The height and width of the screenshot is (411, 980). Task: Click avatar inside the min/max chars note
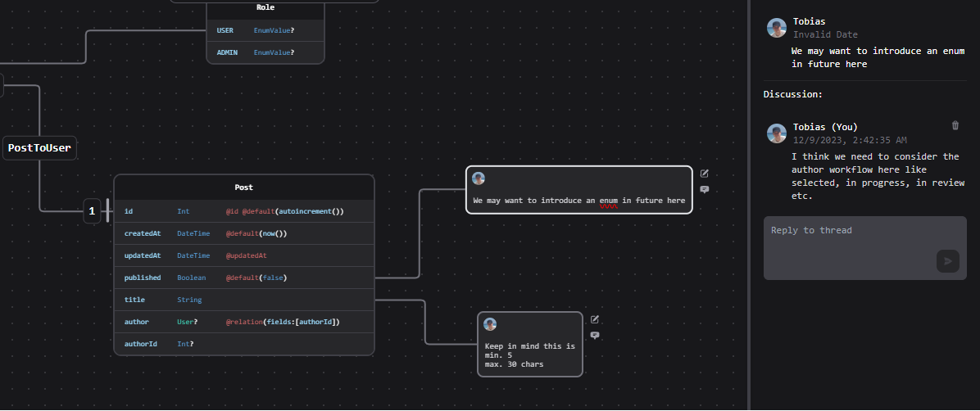(490, 324)
